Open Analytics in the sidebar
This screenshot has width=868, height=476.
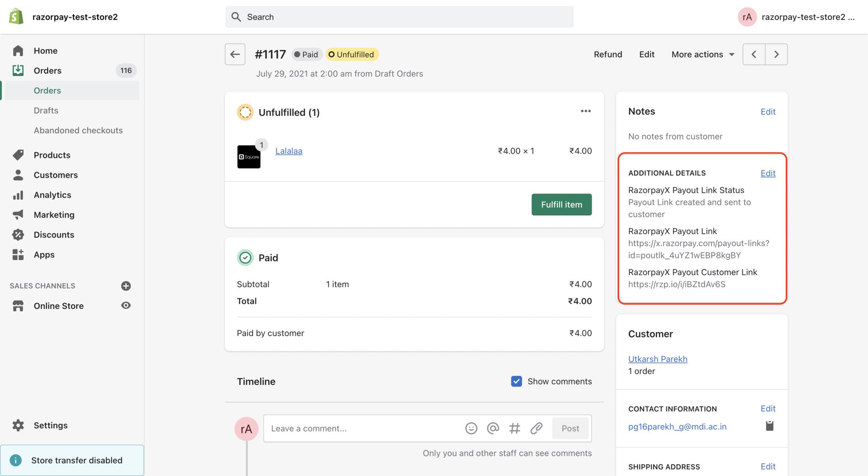(52, 195)
